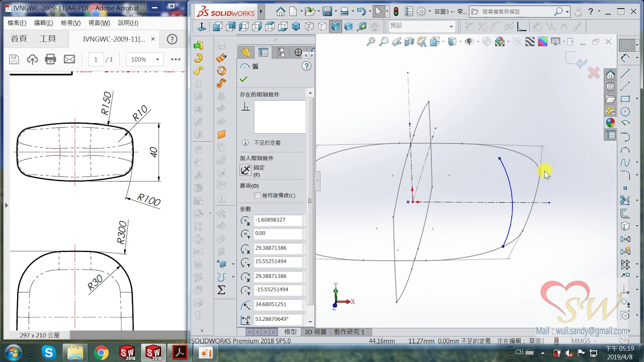This screenshot has height=362, width=644.
Task: Open the SolidWorks Options gear
Action: [x=421, y=12]
